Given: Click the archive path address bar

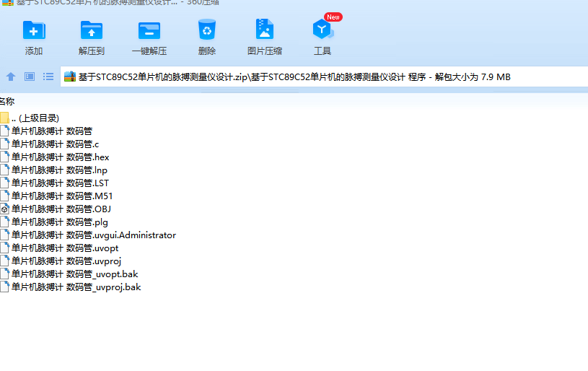Looking at the screenshot, I should (324, 77).
